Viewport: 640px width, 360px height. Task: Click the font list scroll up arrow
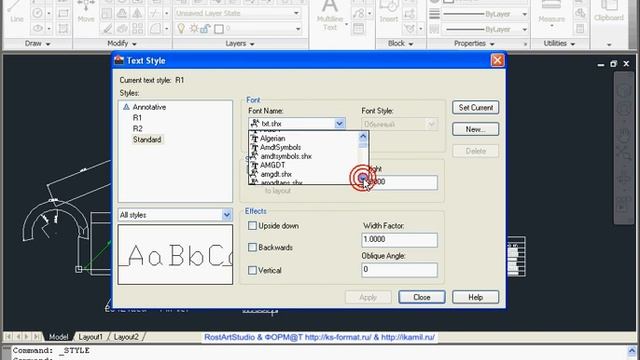coord(363,136)
